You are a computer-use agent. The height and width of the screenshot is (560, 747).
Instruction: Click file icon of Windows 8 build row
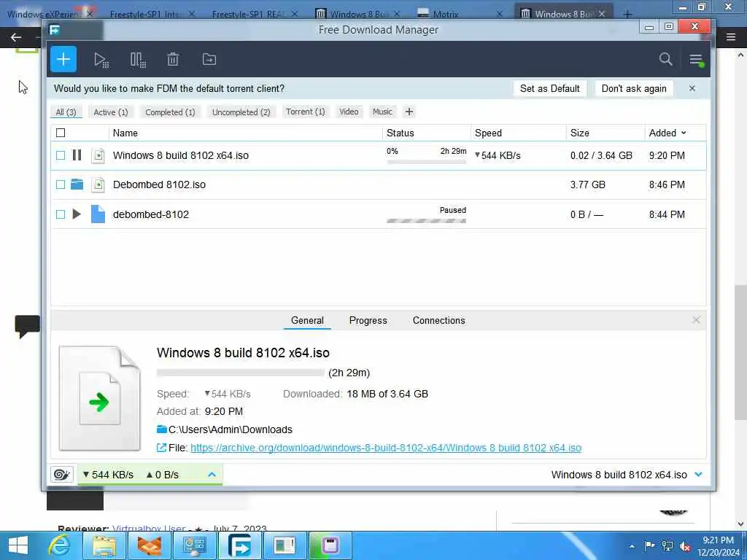click(98, 156)
